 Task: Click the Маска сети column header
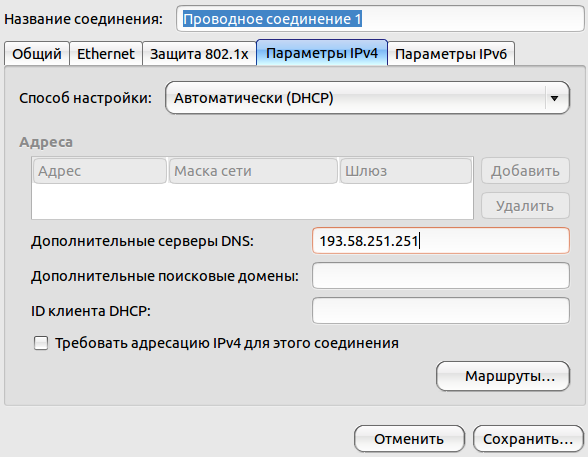click(x=253, y=171)
